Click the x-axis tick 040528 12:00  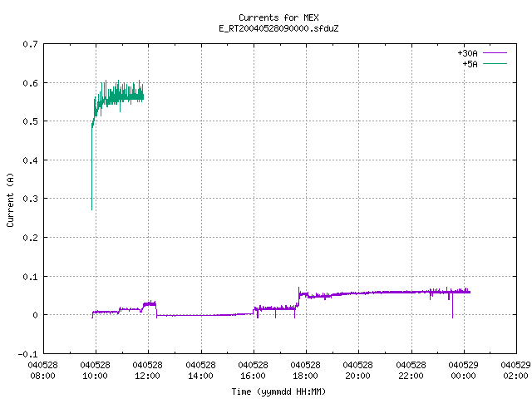[x=148, y=371]
